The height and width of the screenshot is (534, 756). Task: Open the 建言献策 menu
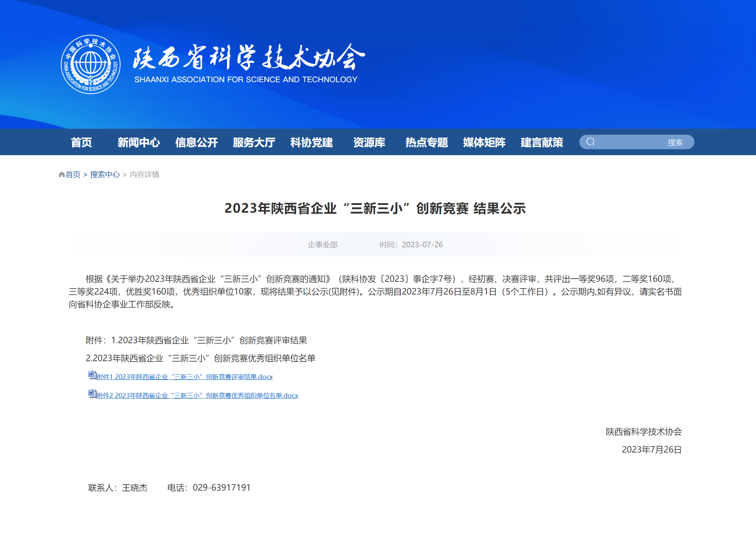[541, 142]
